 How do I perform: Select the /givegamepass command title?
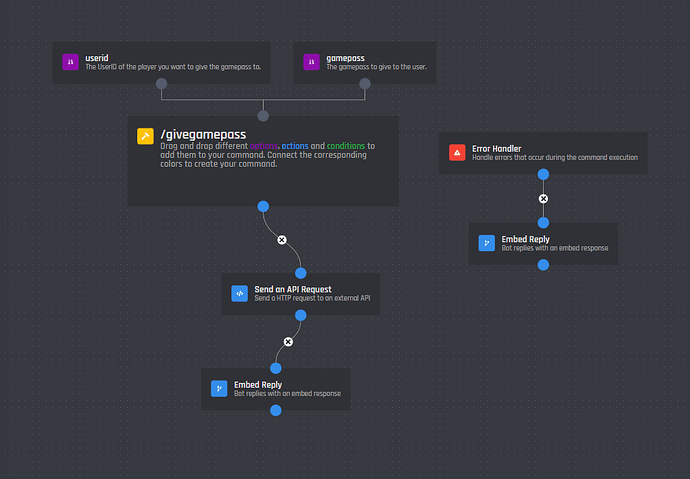coord(203,134)
